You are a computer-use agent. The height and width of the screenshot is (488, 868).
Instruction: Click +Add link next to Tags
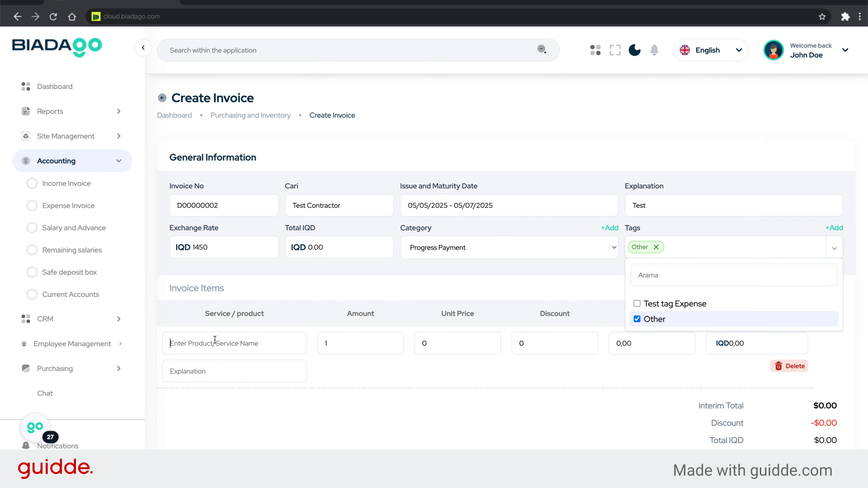pos(834,228)
